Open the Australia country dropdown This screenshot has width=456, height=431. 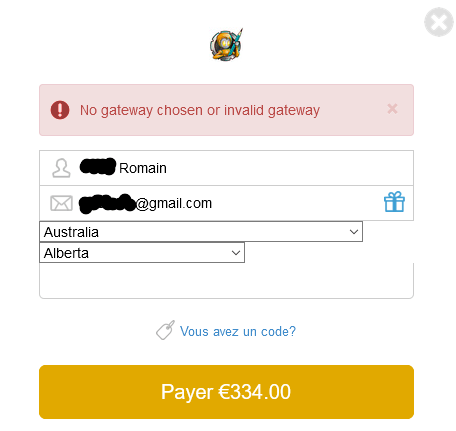click(201, 232)
